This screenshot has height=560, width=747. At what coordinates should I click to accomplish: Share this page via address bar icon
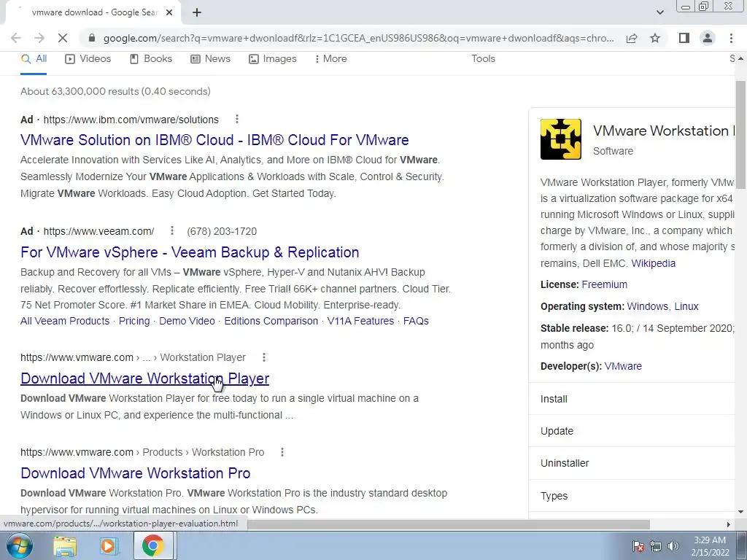click(632, 38)
